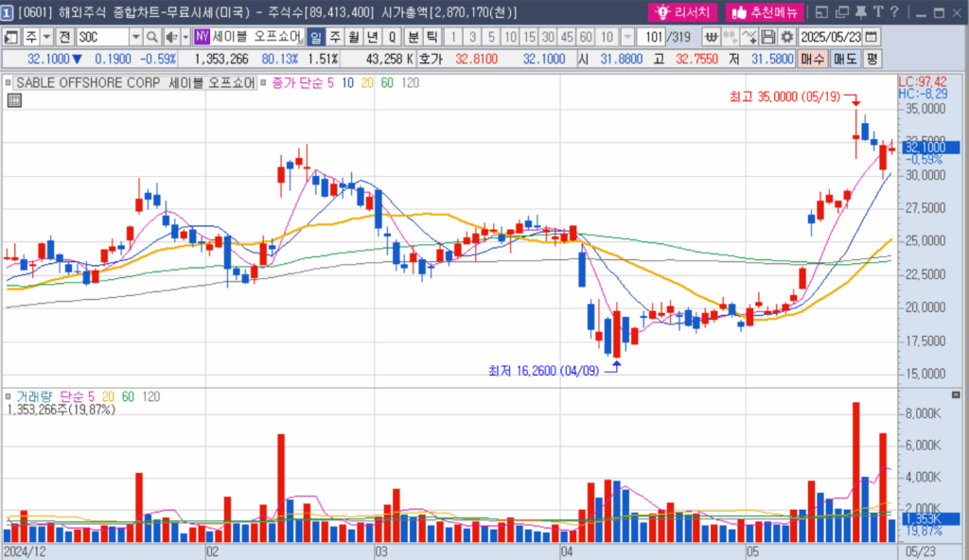Open the 리서치 research button
969x560 pixels.
click(x=683, y=12)
